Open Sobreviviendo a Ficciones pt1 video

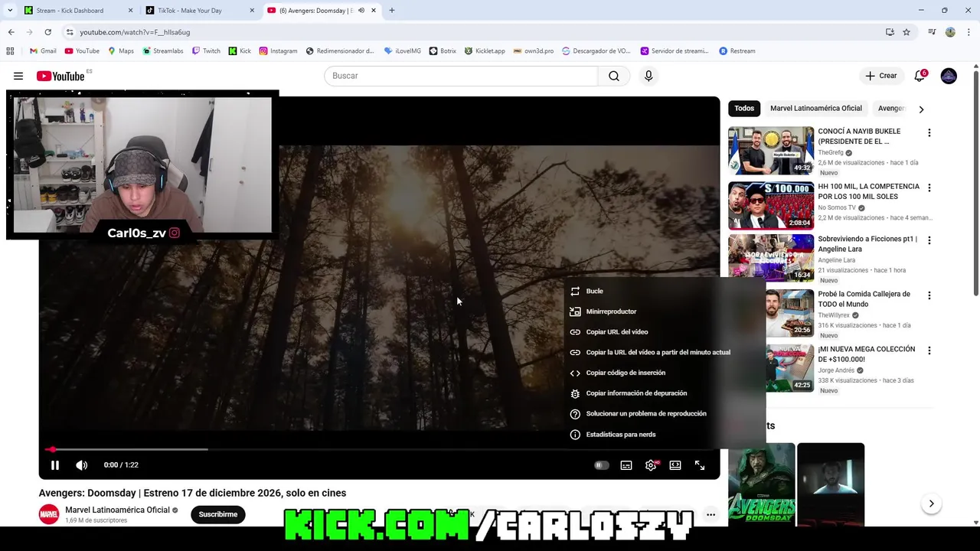point(771,258)
